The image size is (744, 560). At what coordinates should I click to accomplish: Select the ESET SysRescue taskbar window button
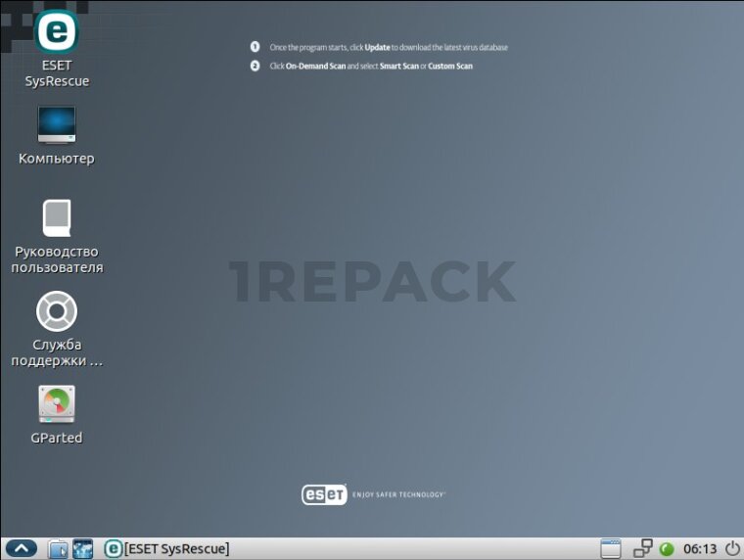point(167,548)
